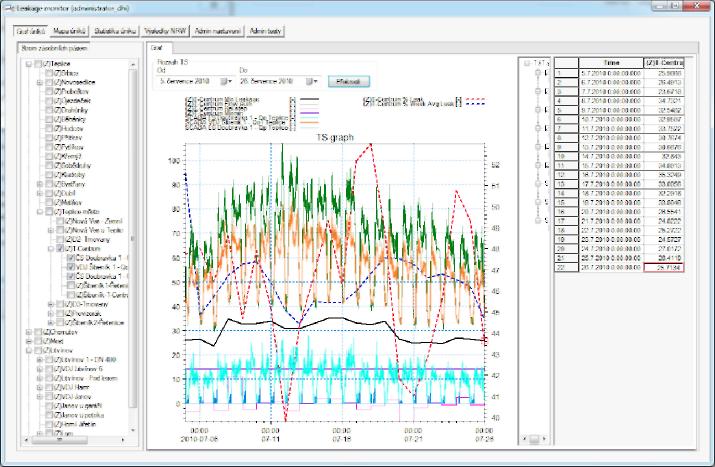Open the Graf úniků tab
715x467 pixels.
30,31
